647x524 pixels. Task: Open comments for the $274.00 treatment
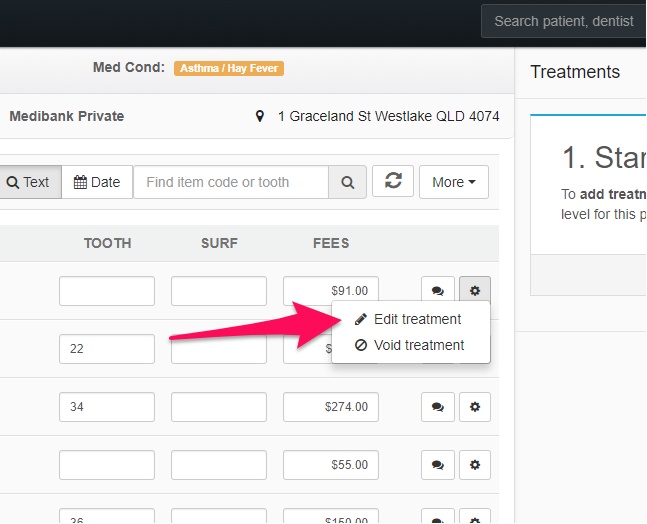click(x=437, y=407)
